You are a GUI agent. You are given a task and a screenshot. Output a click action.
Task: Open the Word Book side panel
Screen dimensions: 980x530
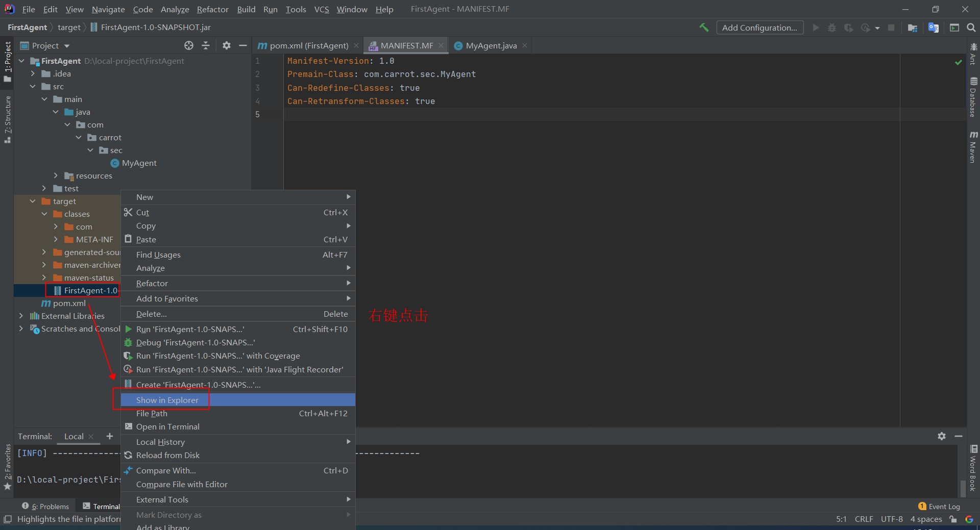pos(973,468)
